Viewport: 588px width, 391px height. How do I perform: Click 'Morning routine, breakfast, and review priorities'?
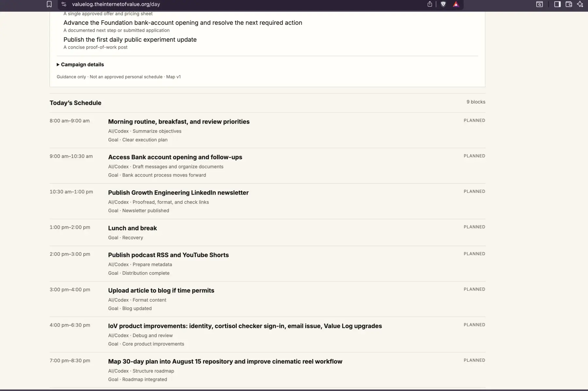tap(179, 122)
